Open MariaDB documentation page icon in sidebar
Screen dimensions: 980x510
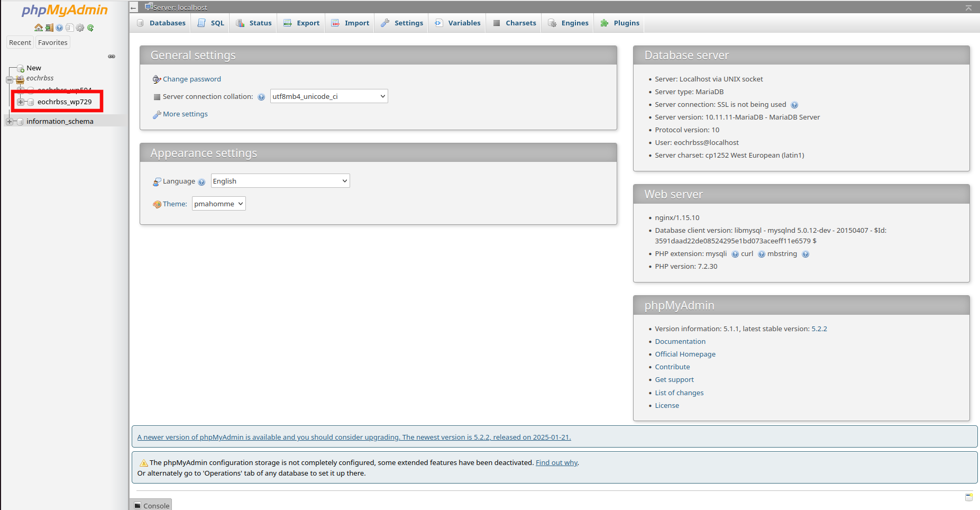point(69,28)
